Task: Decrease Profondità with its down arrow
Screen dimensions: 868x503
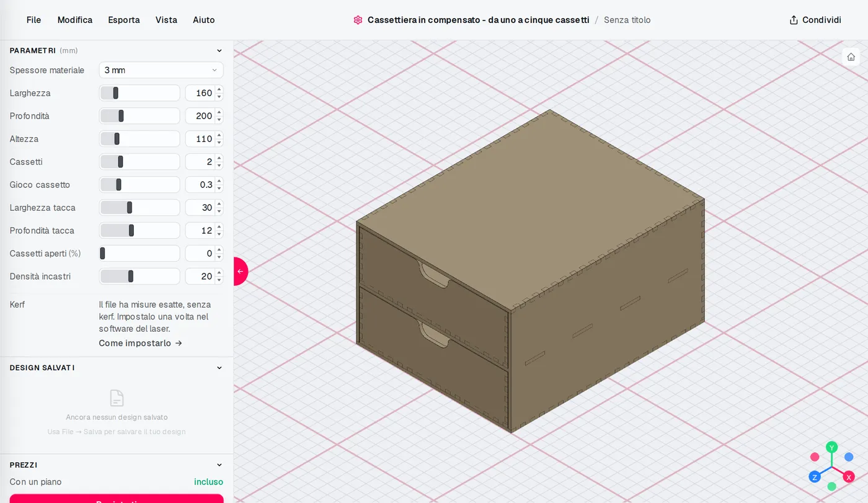Action: 219,120
